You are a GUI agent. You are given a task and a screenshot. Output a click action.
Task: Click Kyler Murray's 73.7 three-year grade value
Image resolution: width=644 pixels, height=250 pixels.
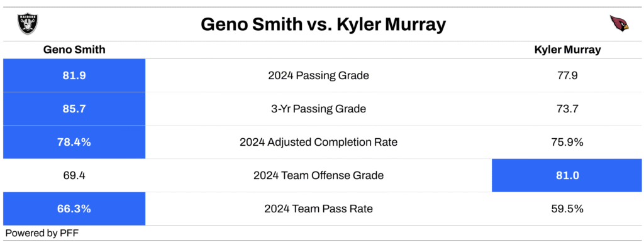click(x=568, y=109)
